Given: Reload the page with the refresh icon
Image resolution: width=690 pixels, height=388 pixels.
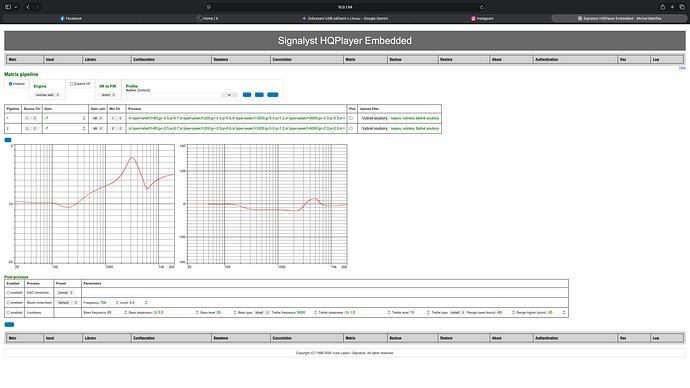Looking at the screenshot, I should 482,7.
